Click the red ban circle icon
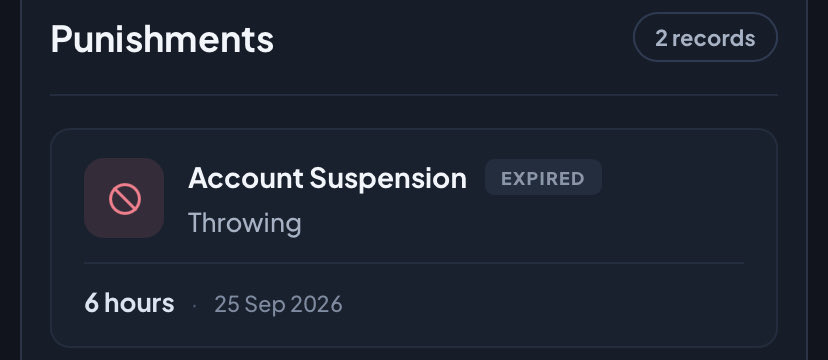The image size is (828, 360). coord(125,199)
